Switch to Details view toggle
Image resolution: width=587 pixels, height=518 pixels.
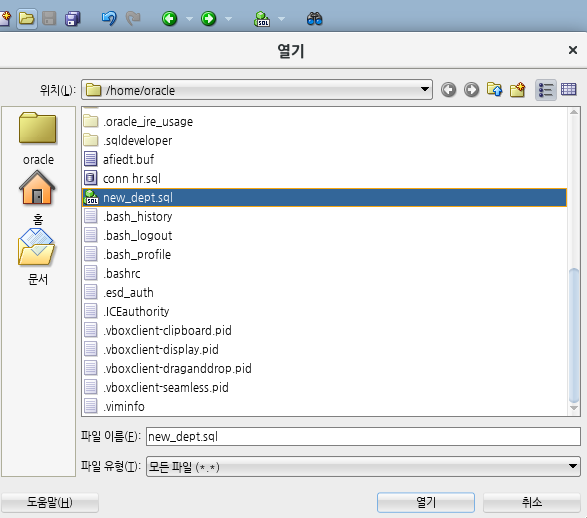[x=569, y=89]
